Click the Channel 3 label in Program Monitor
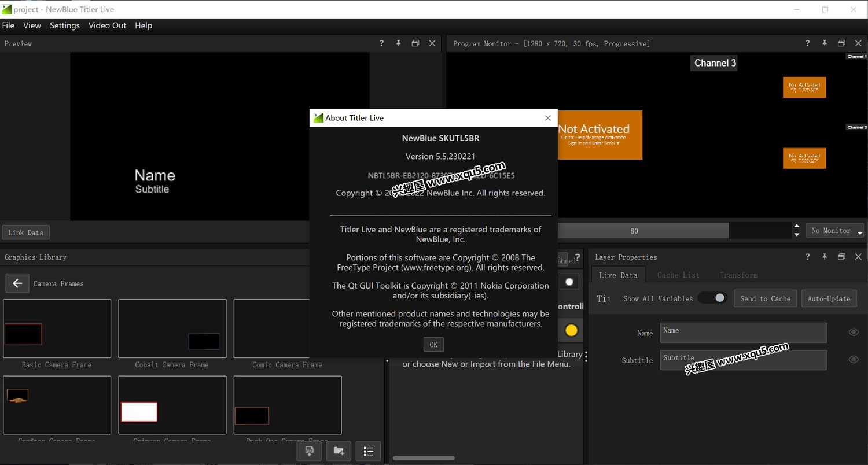Image resolution: width=868 pixels, height=465 pixels. coord(715,63)
